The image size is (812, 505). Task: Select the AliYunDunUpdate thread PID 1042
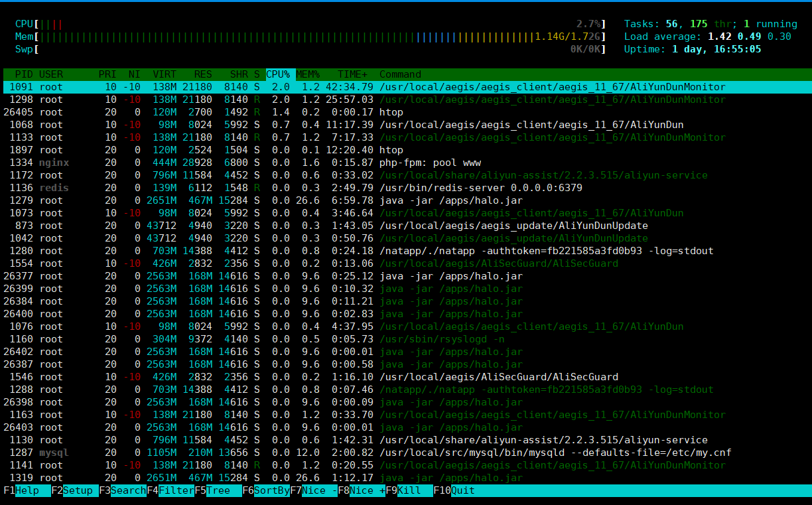(x=406, y=238)
